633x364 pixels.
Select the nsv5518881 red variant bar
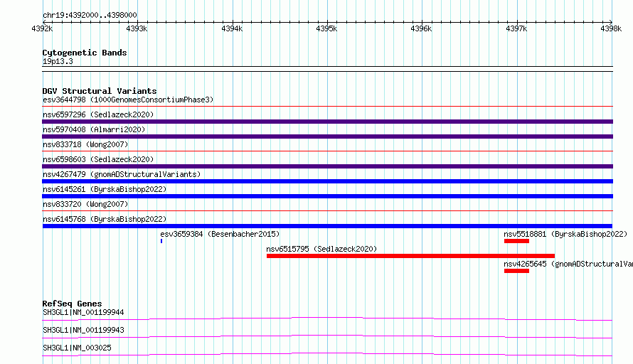(516, 241)
